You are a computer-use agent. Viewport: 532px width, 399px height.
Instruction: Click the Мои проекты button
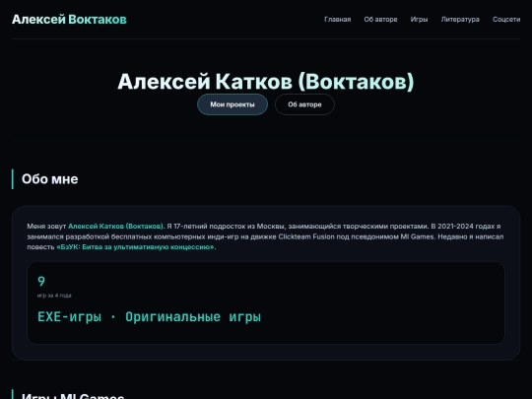[233, 104]
